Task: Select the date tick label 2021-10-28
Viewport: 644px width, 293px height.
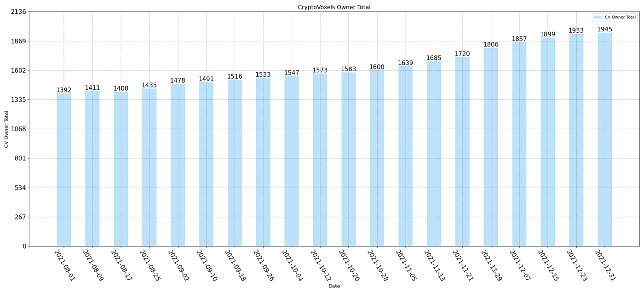Action: (x=377, y=265)
